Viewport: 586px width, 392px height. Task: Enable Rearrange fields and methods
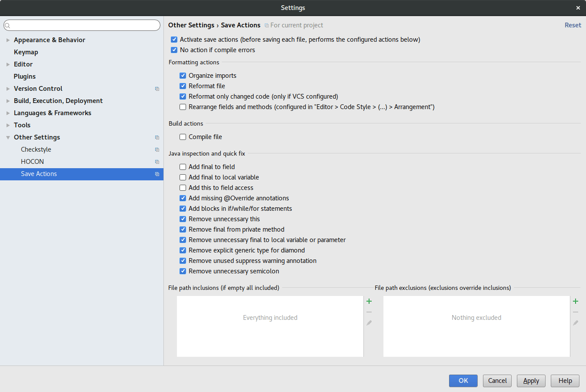183,107
